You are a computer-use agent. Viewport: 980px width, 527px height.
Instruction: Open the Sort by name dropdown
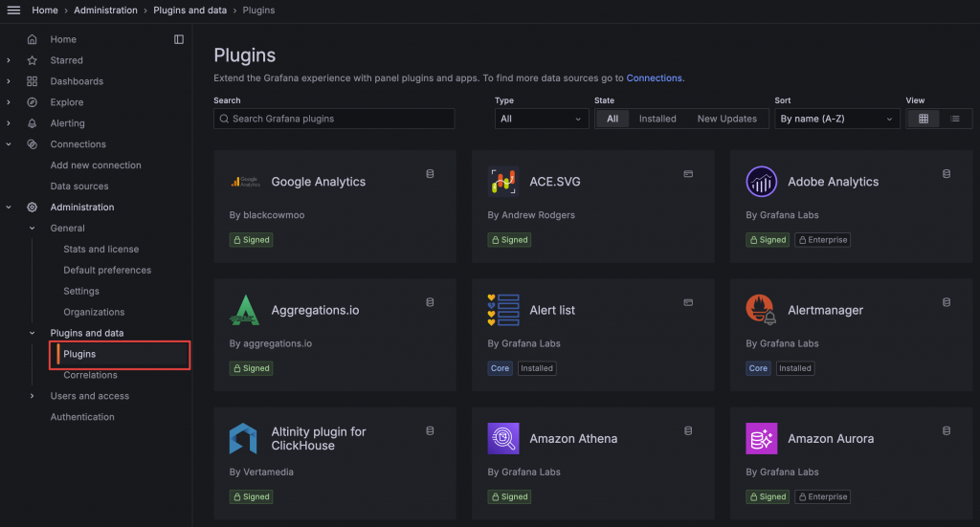pos(836,119)
